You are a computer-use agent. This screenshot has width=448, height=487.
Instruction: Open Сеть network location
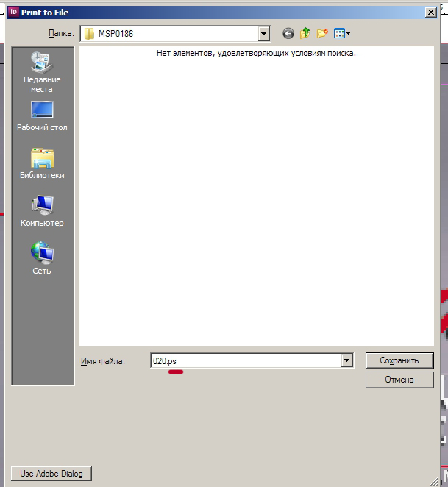42,258
